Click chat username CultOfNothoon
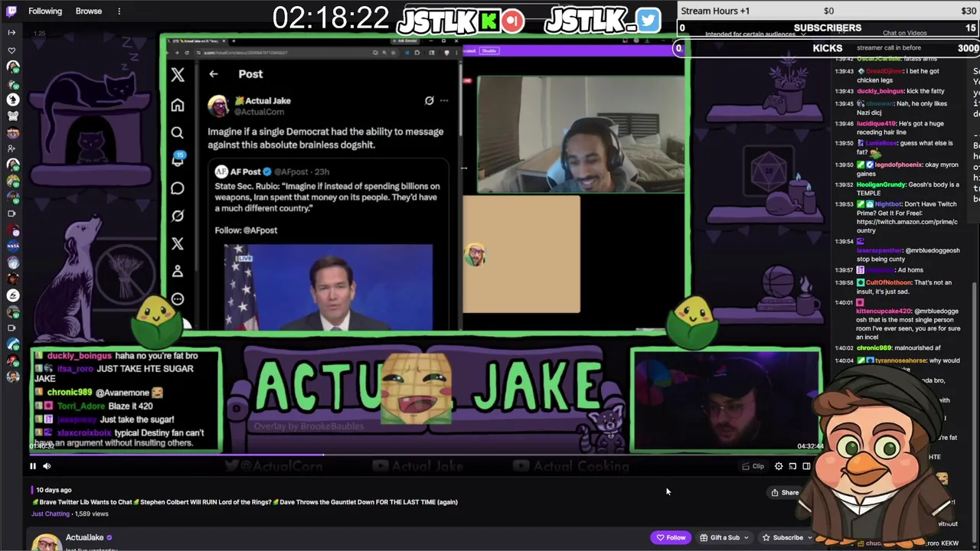 [888, 282]
